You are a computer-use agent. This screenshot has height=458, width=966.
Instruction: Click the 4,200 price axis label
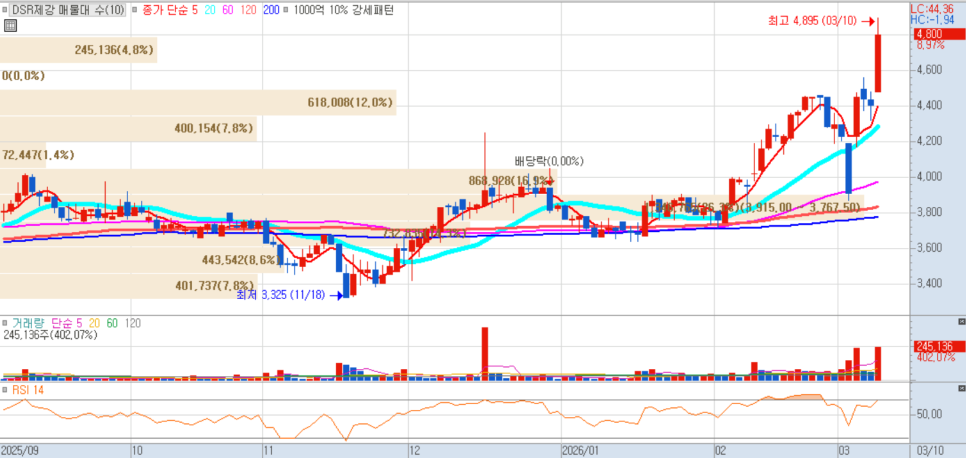point(929,141)
